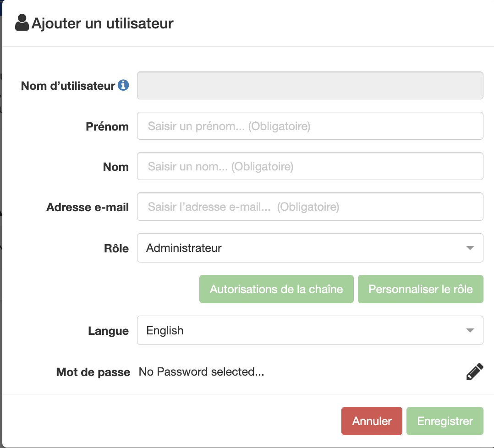This screenshot has height=448, width=494.
Task: Click Personnaliser le rôle button
Action: pos(421,289)
